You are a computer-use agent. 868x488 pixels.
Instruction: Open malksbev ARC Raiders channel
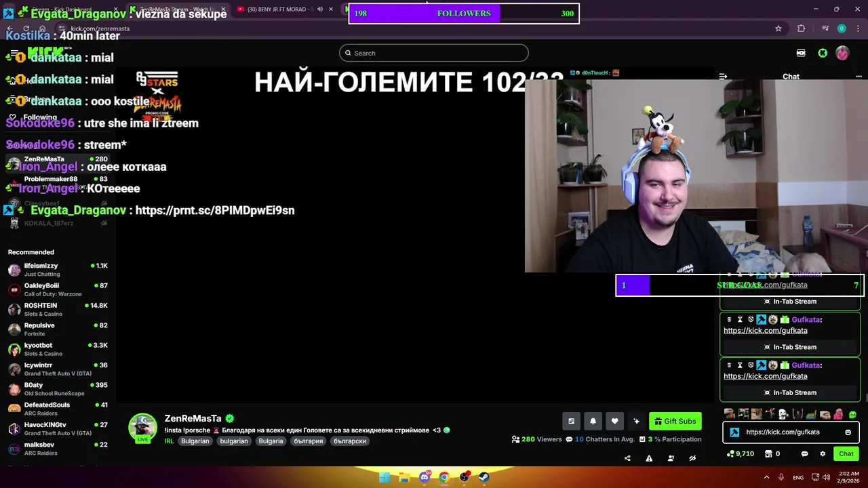pos(58,449)
